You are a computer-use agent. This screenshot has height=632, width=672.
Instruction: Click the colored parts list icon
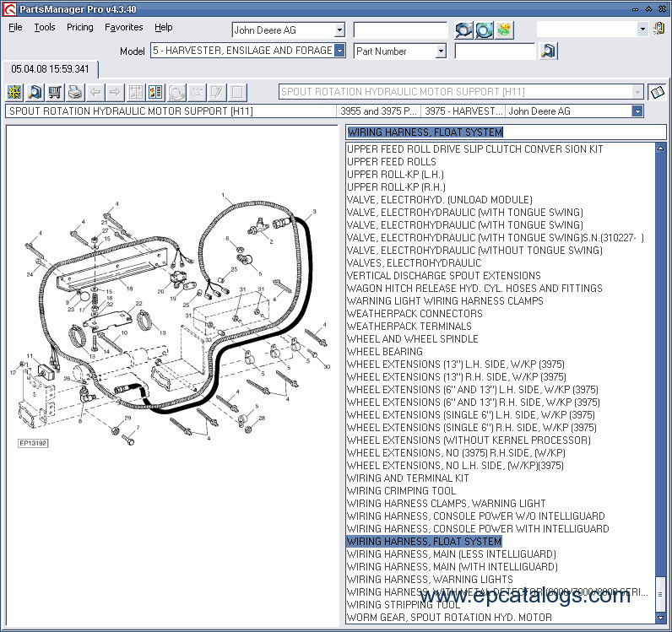(155, 92)
